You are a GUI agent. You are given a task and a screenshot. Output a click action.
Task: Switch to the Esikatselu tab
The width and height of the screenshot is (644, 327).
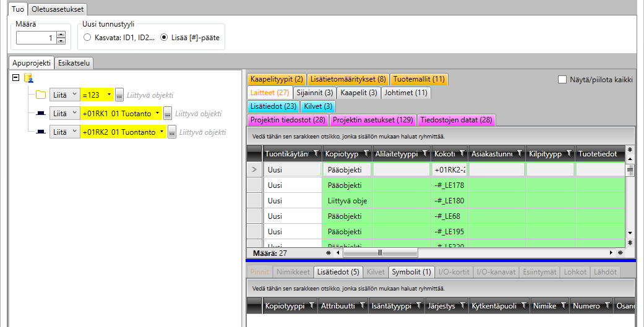click(x=73, y=62)
